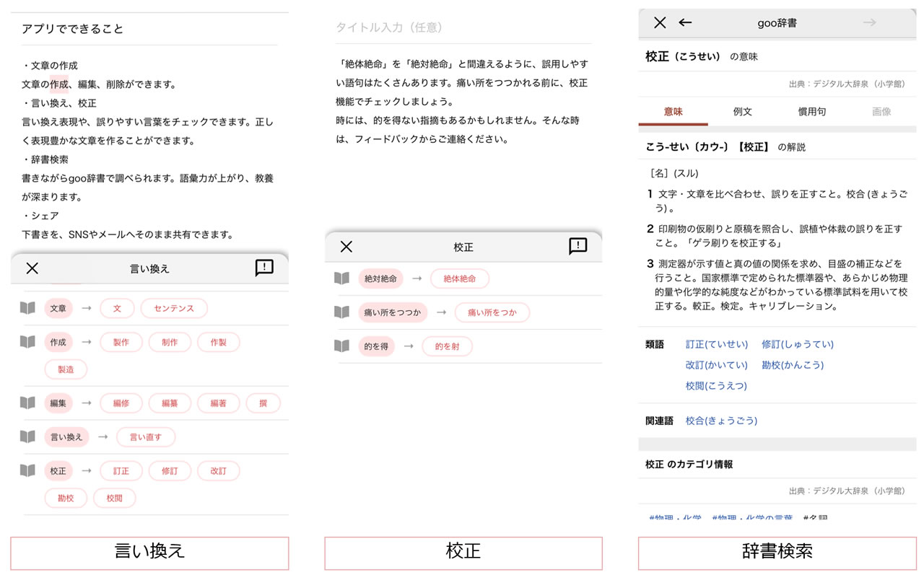Screen dimensions: 924x580
Task: Choose 製作 as a replacement for 作成
Action: pyautogui.click(x=120, y=342)
